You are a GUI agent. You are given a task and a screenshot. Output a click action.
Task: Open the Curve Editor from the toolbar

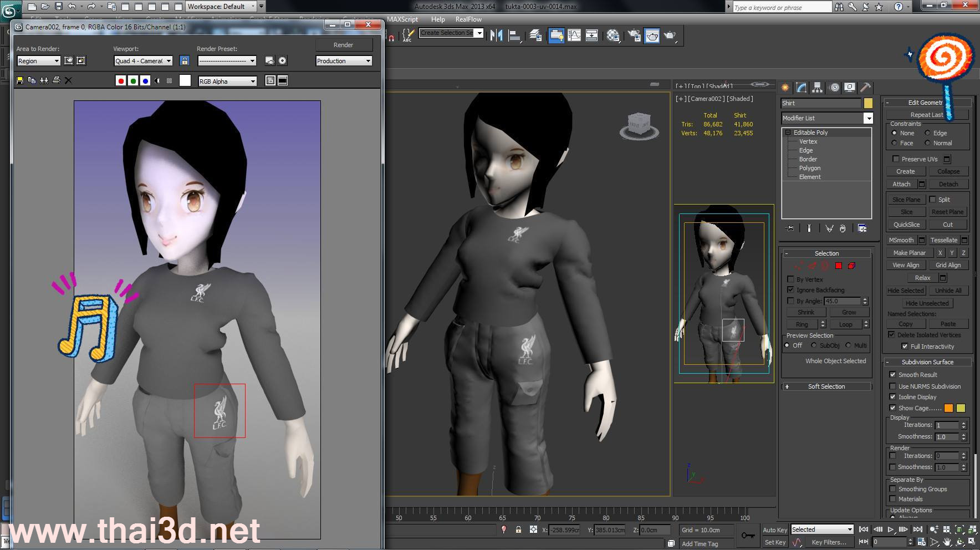(x=574, y=35)
